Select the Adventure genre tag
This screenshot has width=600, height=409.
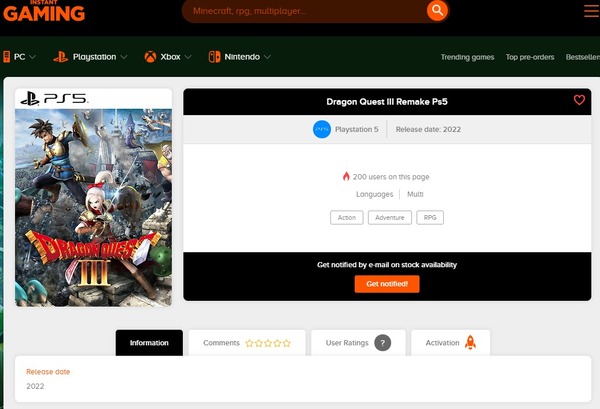coord(390,217)
